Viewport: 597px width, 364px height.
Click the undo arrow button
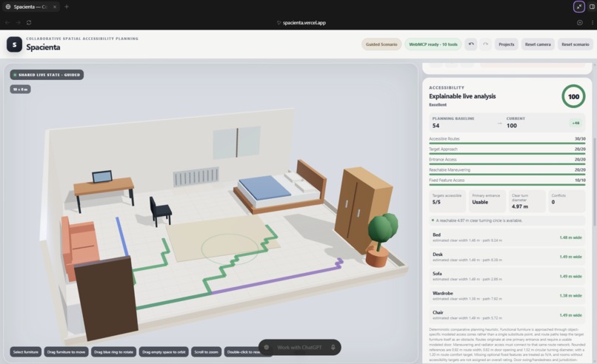click(471, 44)
